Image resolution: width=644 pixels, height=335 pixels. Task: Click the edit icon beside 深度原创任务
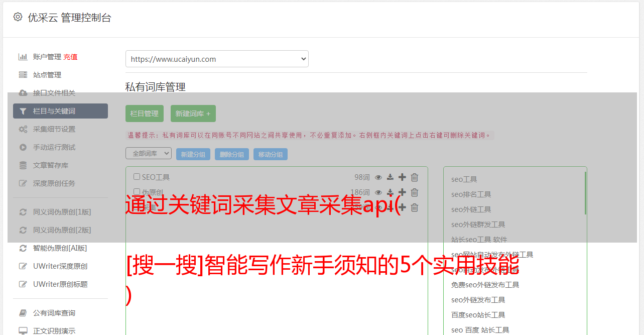coord(23,183)
